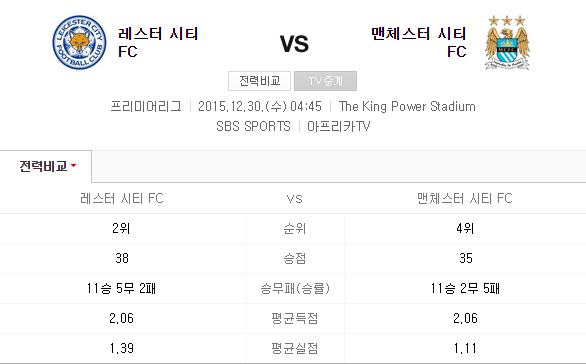Image resolution: width=586 pixels, height=364 pixels.
Task: Click the 순위 row label
Action: coord(294,228)
